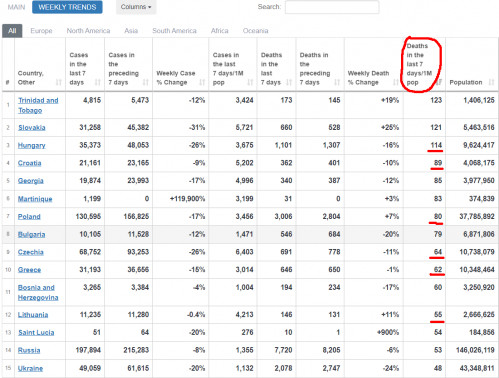
Task: Filter table by Europe tab
Action: [x=41, y=31]
